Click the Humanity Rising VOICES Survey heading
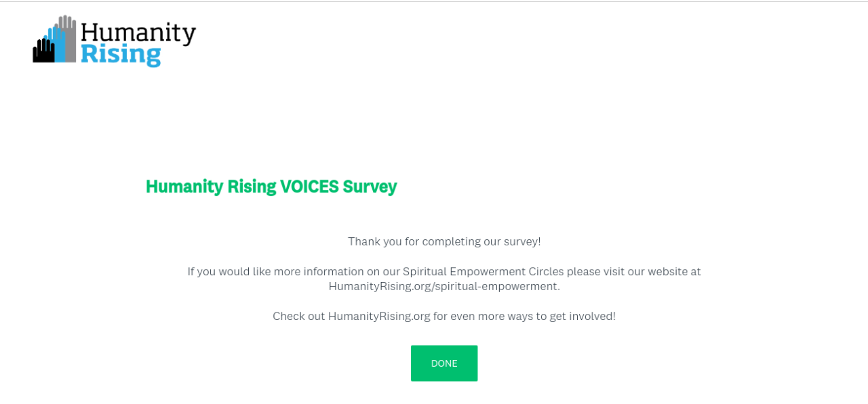The height and width of the screenshot is (404, 868). coord(271,186)
